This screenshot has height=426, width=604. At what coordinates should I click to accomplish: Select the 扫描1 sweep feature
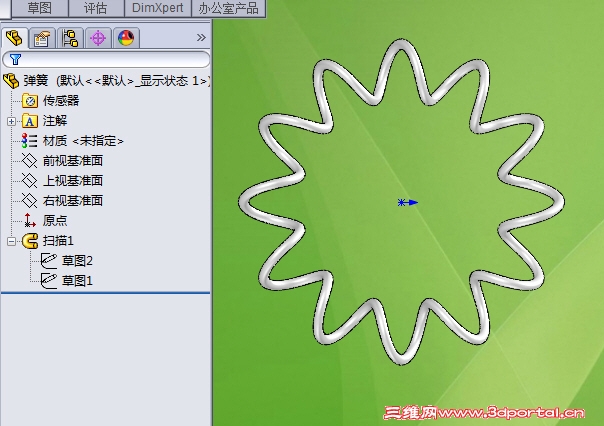pos(58,241)
